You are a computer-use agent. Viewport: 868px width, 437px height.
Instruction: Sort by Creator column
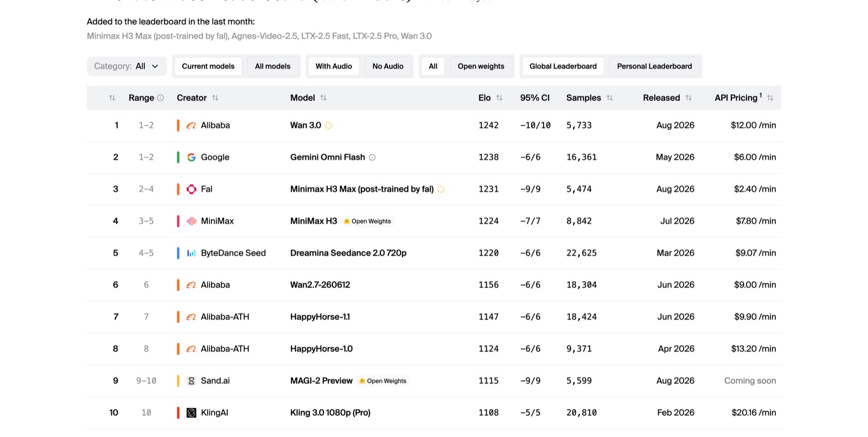pos(215,98)
